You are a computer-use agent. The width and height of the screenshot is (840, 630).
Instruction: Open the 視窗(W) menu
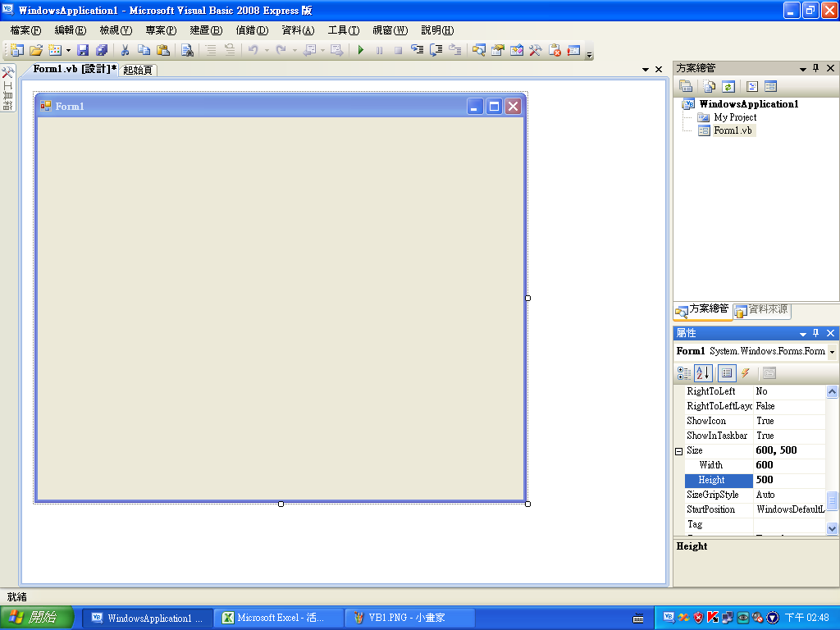390,30
